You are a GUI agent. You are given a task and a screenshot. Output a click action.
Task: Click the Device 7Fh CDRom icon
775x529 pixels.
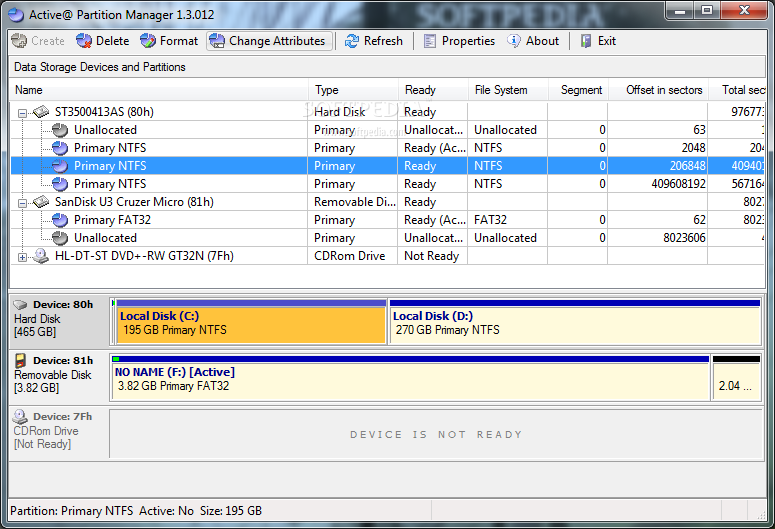tap(20, 416)
